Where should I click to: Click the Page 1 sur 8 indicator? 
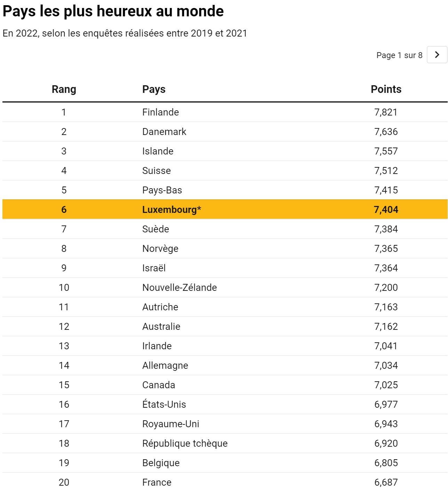coord(399,55)
